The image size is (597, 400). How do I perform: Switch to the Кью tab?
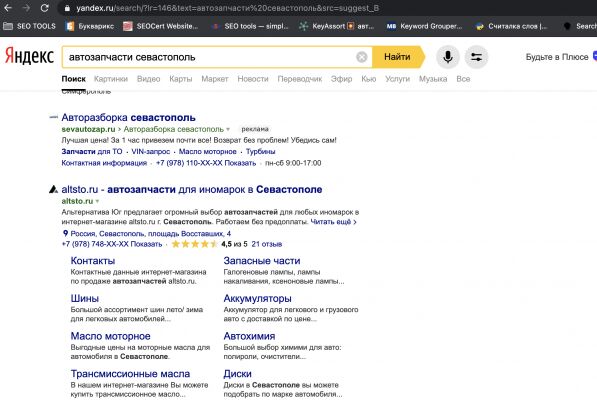(x=369, y=79)
